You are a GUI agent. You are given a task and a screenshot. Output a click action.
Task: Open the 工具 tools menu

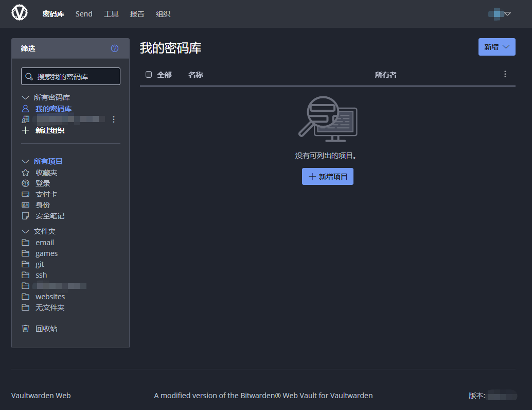[x=111, y=14]
